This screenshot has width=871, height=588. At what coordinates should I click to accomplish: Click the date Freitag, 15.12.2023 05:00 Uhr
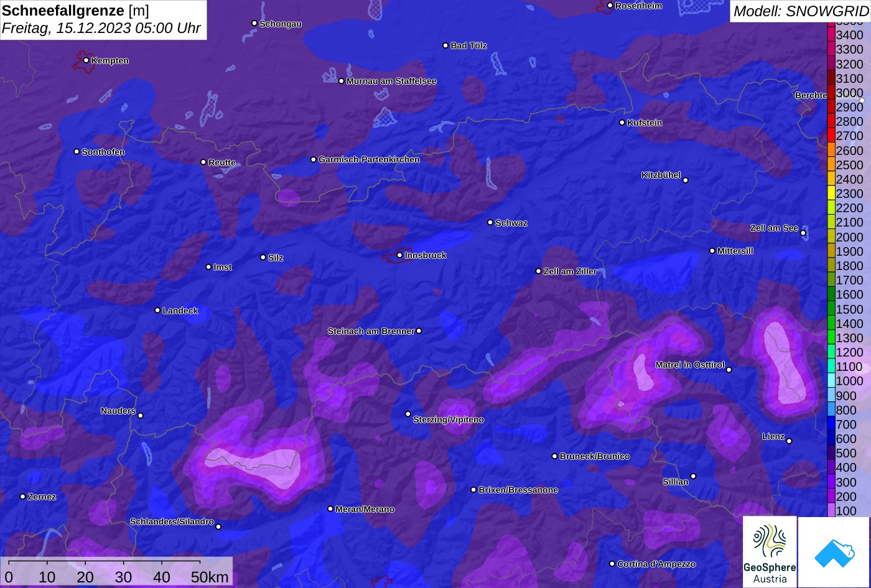[x=101, y=29]
